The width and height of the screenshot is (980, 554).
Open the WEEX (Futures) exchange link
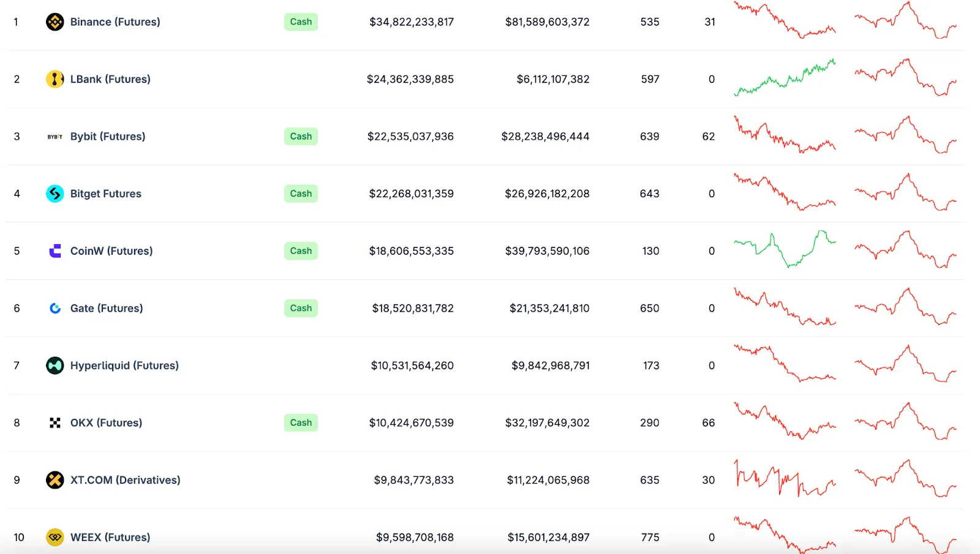(x=110, y=537)
